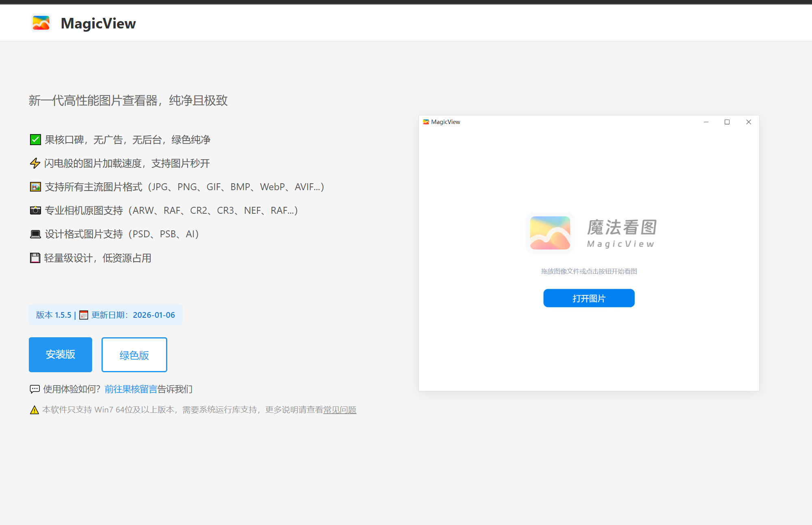Open the 前往果核留言 feedback link
812x525 pixels.
tap(131, 389)
